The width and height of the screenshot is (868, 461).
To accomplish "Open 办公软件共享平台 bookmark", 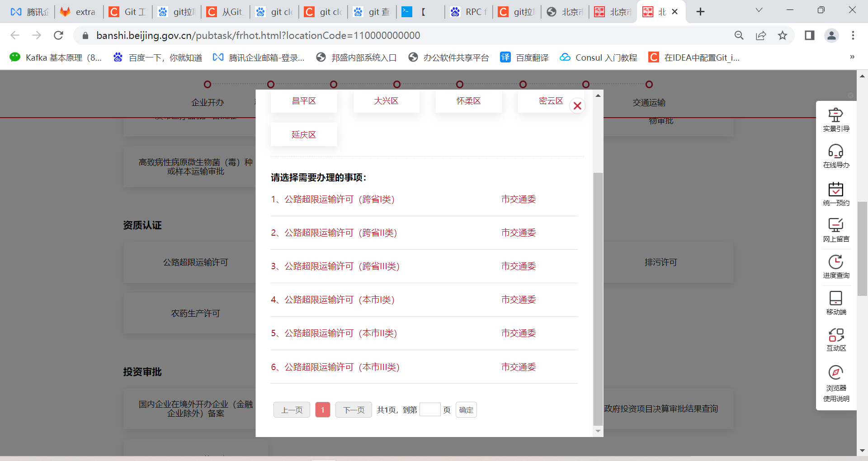I will point(448,57).
